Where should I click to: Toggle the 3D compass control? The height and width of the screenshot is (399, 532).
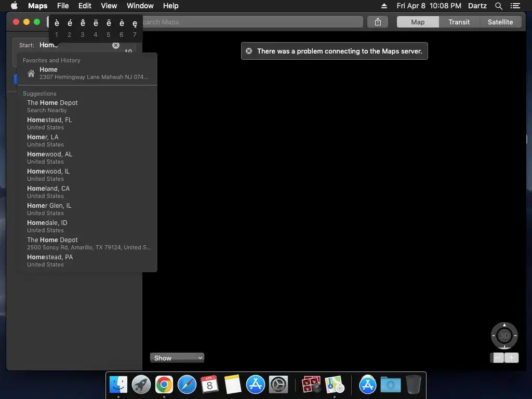(x=504, y=336)
